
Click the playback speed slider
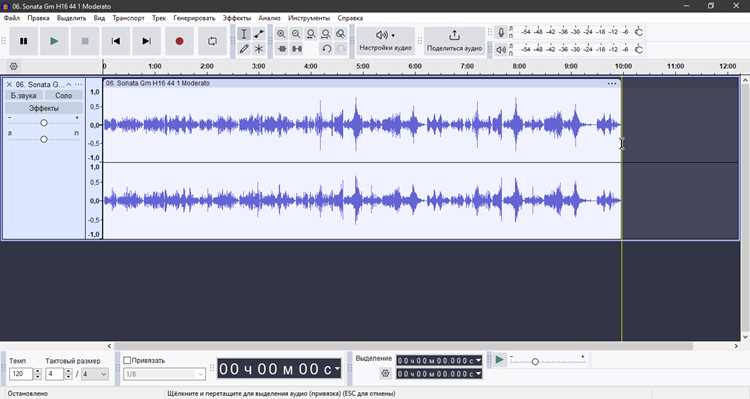(548, 362)
